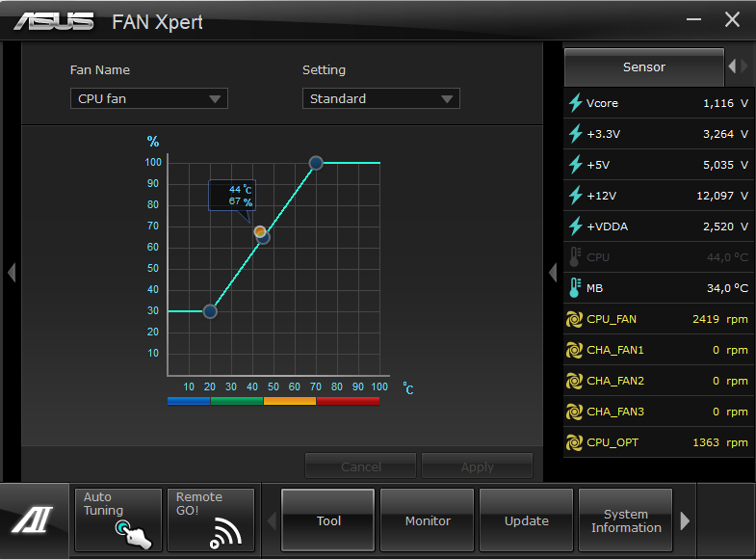Click the orange current temperature marker
Viewport: 756px width, 559px height.
pyautogui.click(x=260, y=232)
